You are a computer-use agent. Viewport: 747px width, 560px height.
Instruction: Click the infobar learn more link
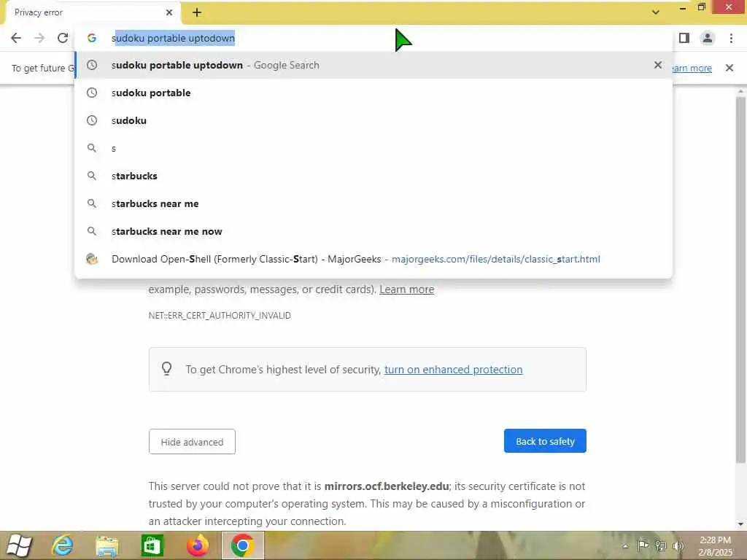coord(692,68)
